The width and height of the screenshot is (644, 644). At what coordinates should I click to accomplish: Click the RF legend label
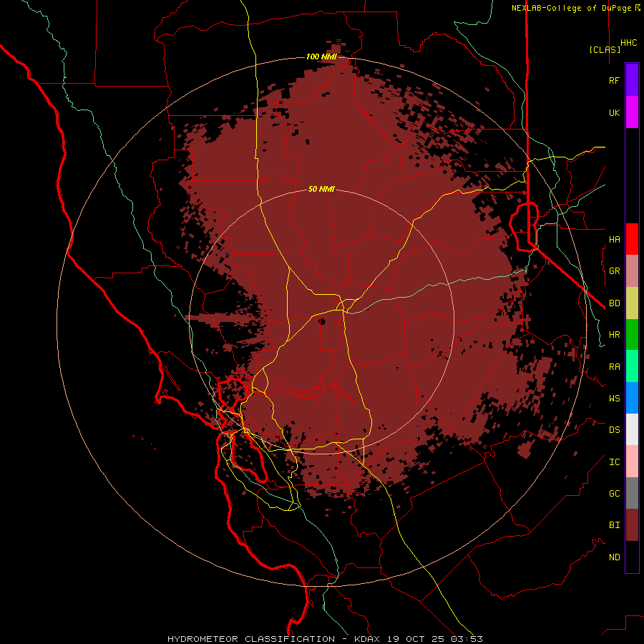tap(615, 80)
